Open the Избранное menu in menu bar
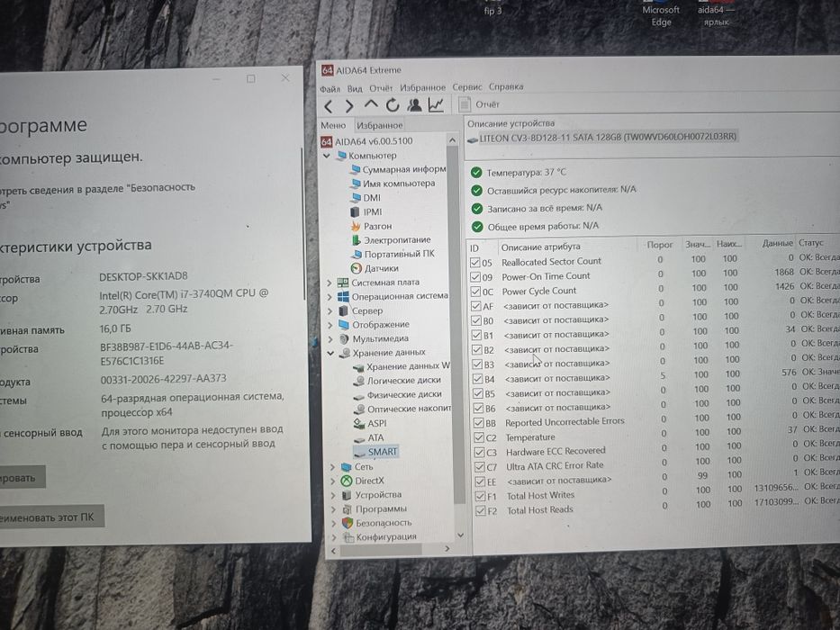The width and height of the screenshot is (840, 630). pos(422,87)
